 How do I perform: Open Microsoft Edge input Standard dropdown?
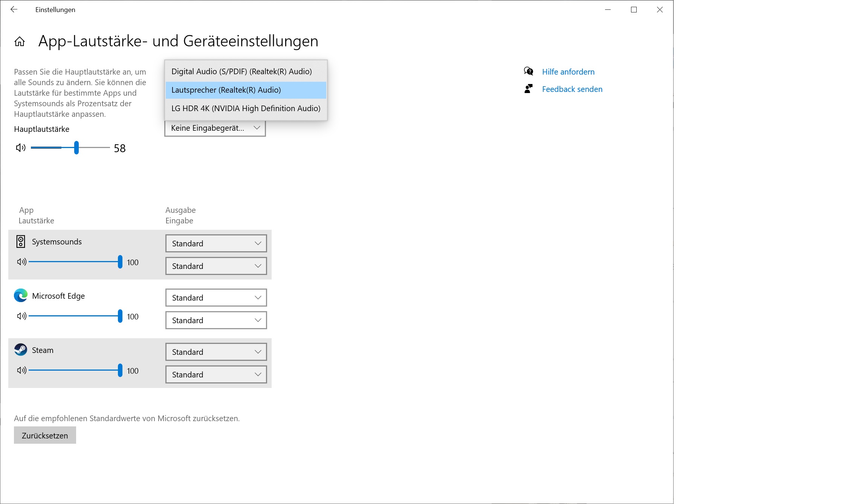tap(216, 320)
